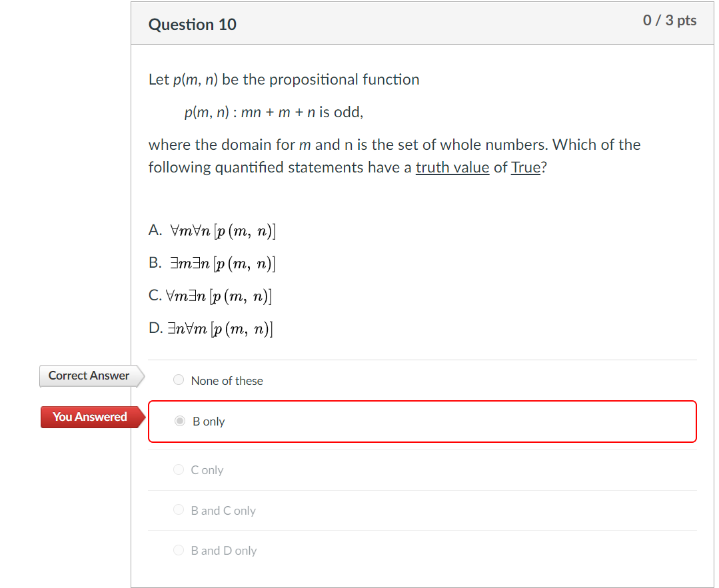Click answer choice A's quantified statement
Screen dimensions: 719x588
[x=211, y=230]
